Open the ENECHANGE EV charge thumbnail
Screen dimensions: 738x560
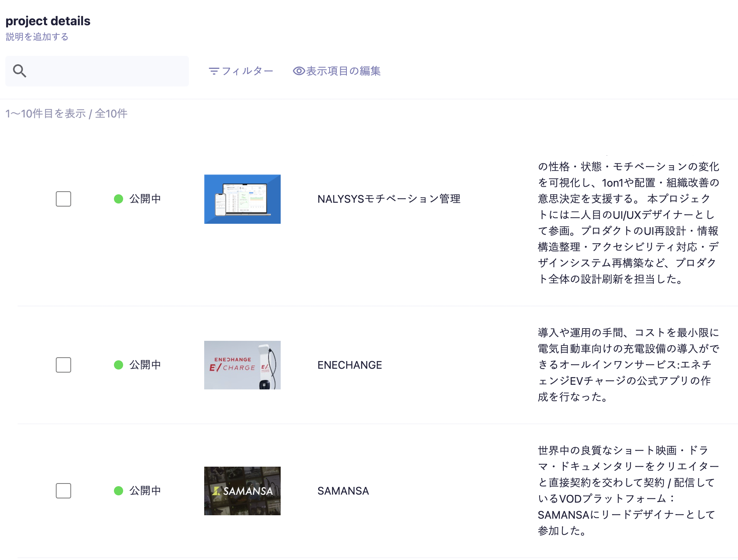click(242, 365)
